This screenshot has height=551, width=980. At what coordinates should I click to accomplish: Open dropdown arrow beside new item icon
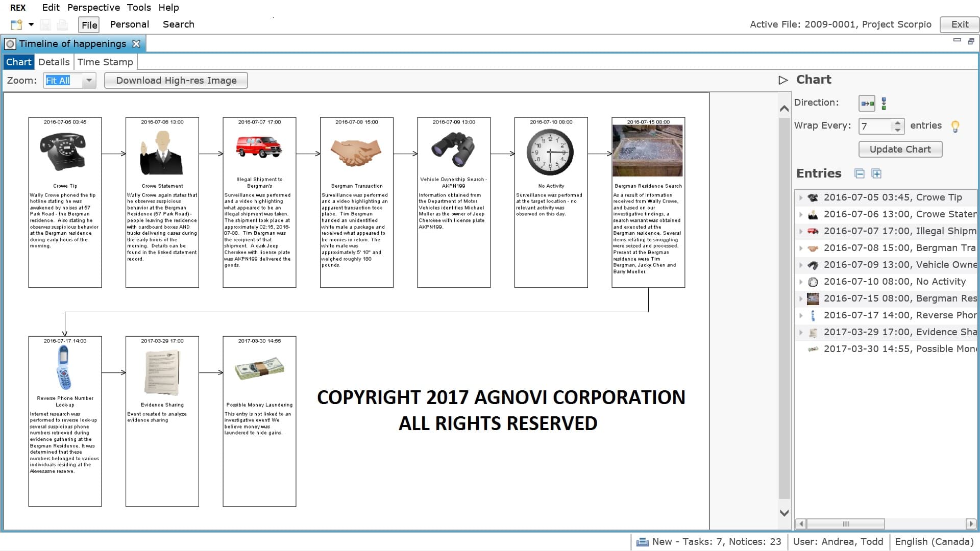point(31,24)
